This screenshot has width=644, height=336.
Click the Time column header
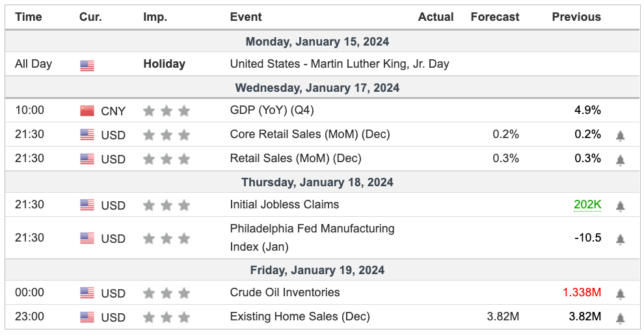pyautogui.click(x=29, y=17)
